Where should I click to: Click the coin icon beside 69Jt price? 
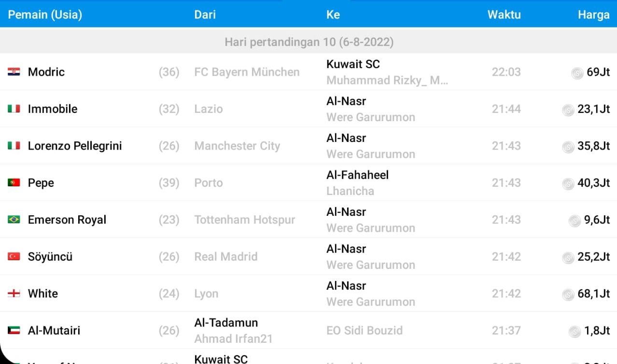[577, 73]
